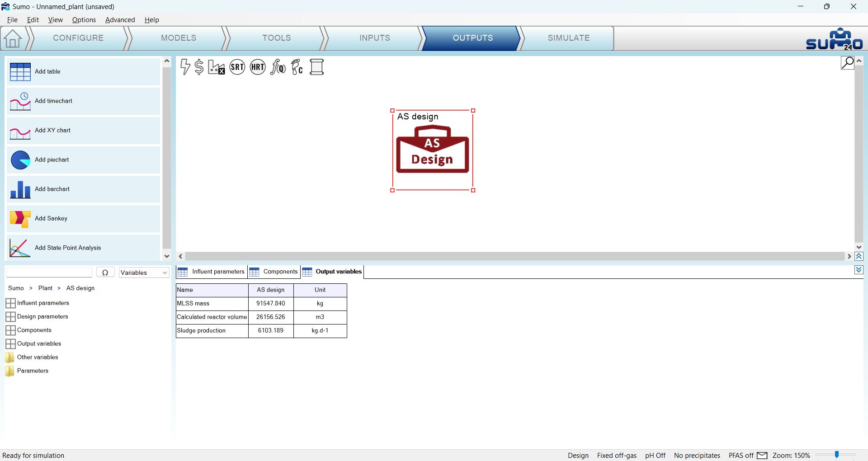This screenshot has width=868, height=461.
Task: Open the File menu
Action: pos(12,20)
